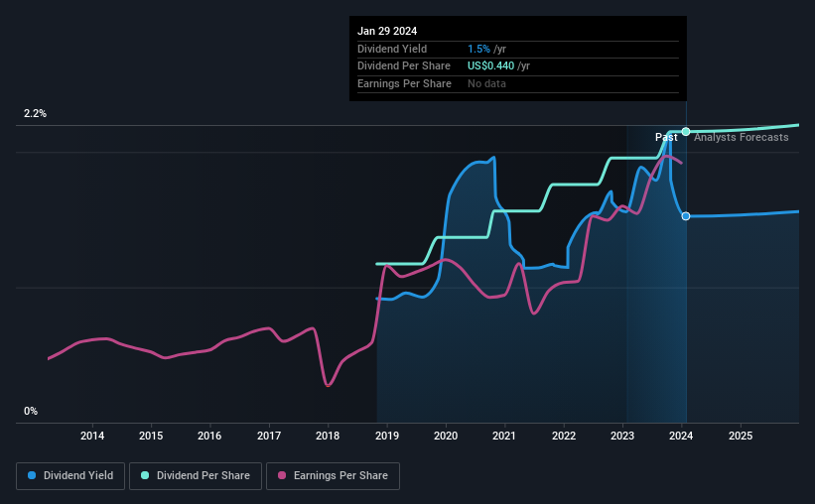Click the 2017 axis label
815x504 pixels.
pyautogui.click(x=269, y=436)
